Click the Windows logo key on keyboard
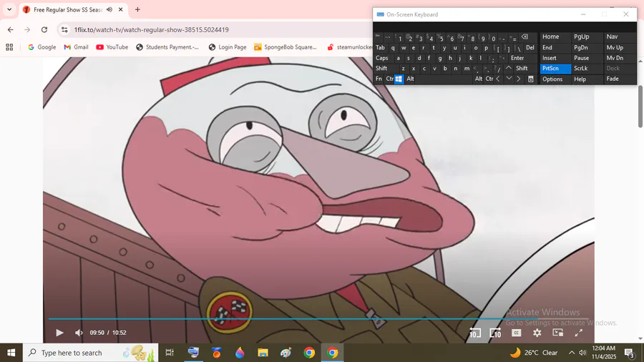This screenshot has height=362, width=644. click(x=399, y=79)
